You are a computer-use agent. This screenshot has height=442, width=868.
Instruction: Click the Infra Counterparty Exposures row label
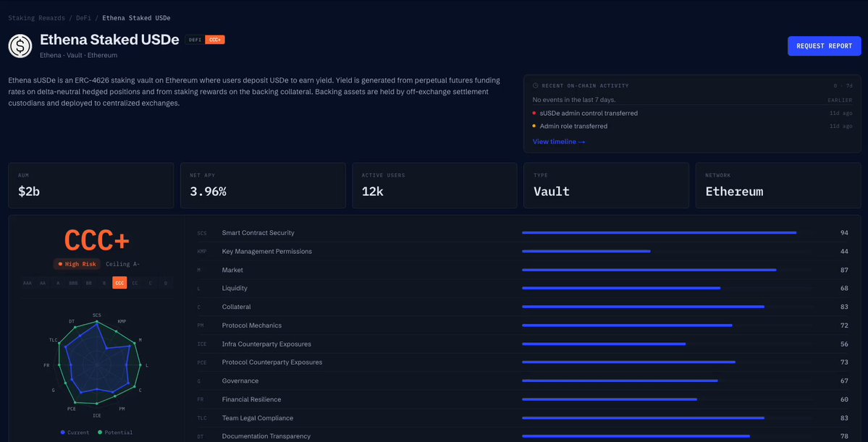[267, 344]
